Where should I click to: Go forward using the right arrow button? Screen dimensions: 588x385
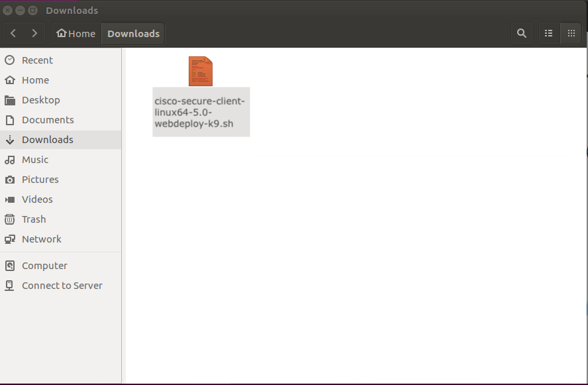click(x=34, y=33)
